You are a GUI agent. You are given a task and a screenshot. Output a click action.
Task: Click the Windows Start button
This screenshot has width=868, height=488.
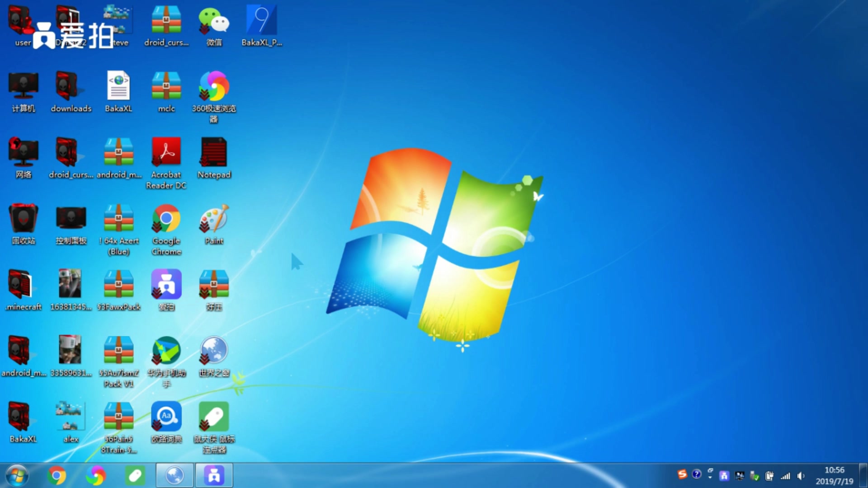tap(17, 475)
